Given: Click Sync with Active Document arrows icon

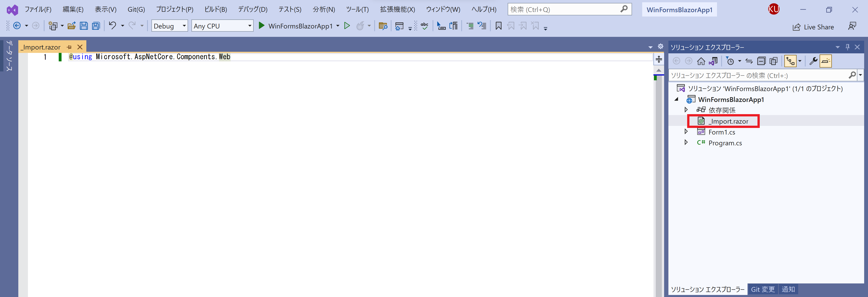Looking at the screenshot, I should 749,61.
